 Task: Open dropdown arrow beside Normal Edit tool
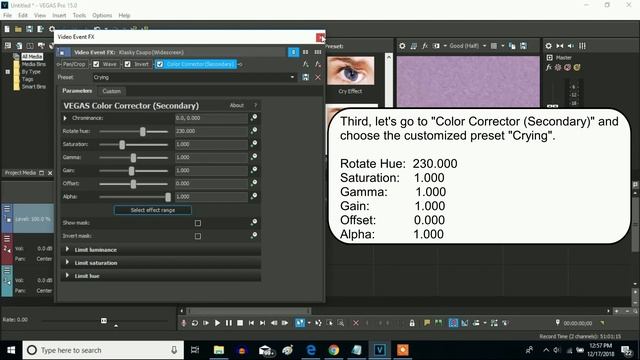tap(309, 323)
